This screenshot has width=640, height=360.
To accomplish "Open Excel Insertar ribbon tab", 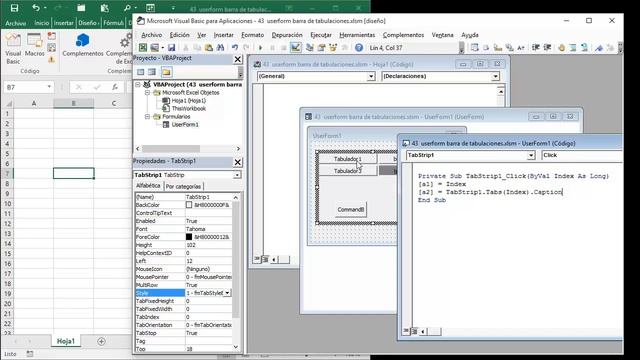I will 64,23.
